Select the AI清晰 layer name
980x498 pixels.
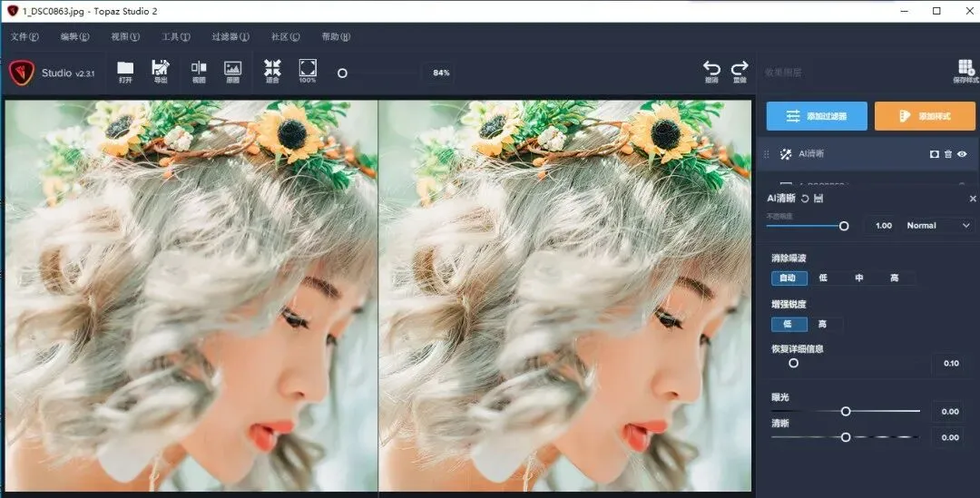coord(811,153)
